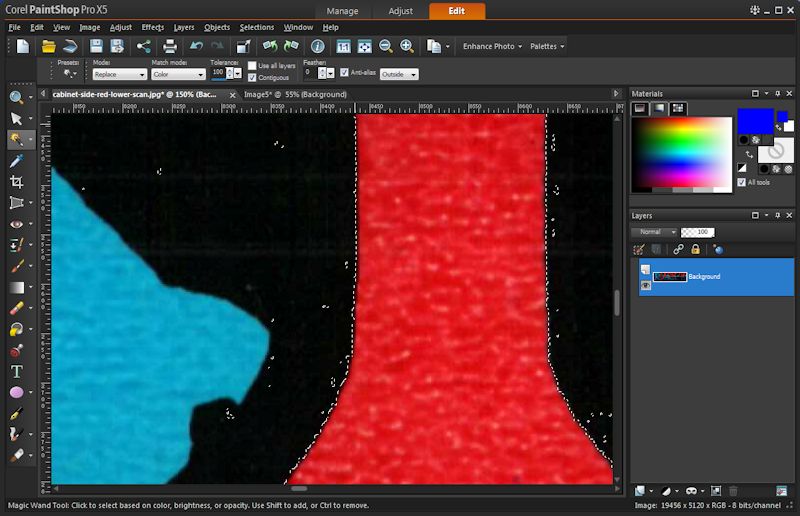Pick the Dropper tool in the toolbox
This screenshot has width=800, height=516.
[x=16, y=161]
